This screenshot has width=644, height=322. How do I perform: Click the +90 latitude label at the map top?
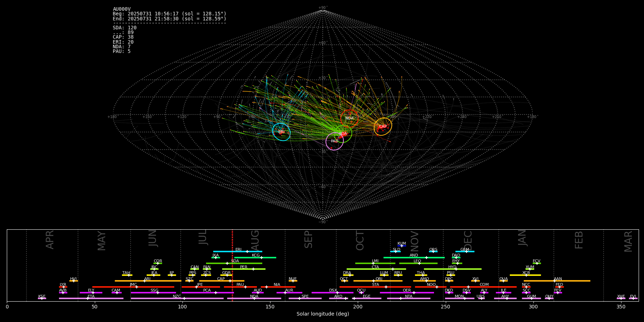(322, 8)
